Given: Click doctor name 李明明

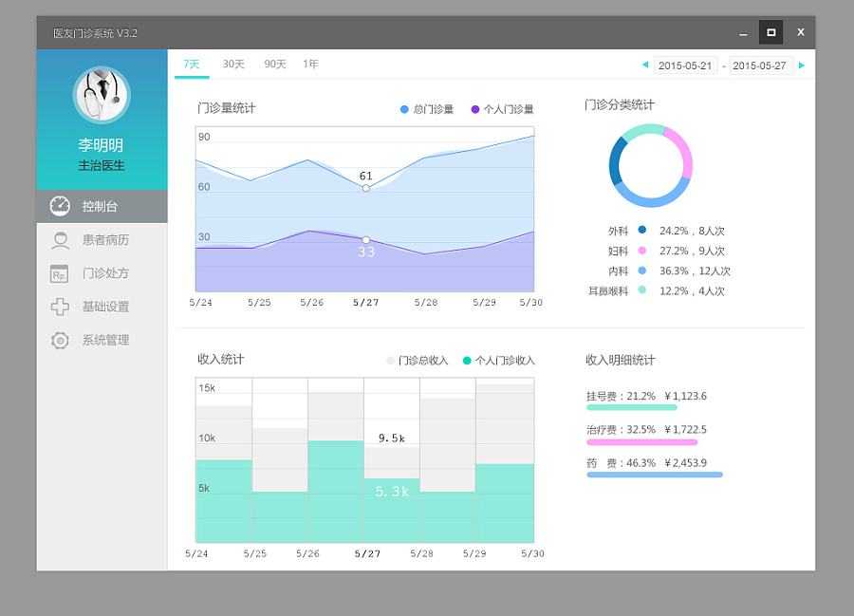Looking at the screenshot, I should [x=101, y=145].
